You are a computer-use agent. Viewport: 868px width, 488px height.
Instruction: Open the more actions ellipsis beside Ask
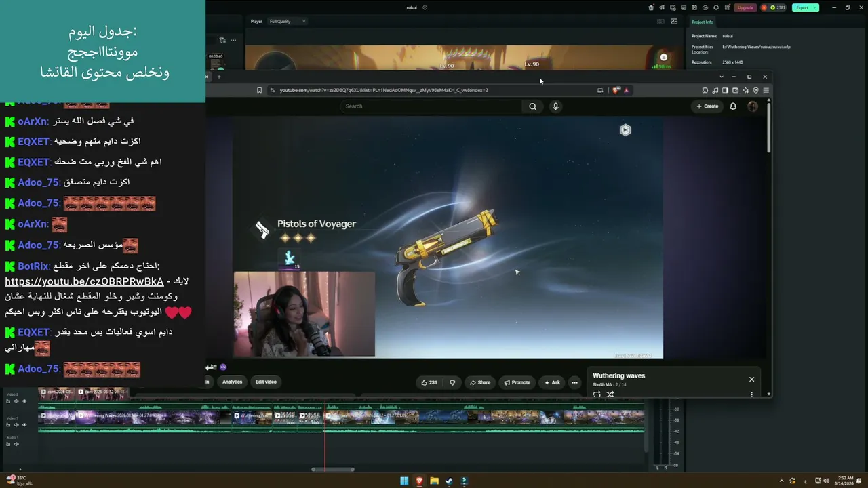pos(574,382)
